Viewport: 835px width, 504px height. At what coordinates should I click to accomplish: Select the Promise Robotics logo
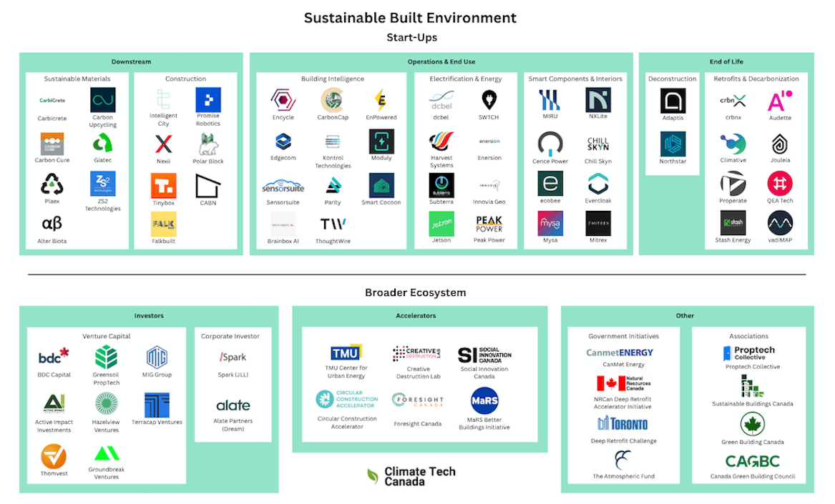click(x=208, y=99)
